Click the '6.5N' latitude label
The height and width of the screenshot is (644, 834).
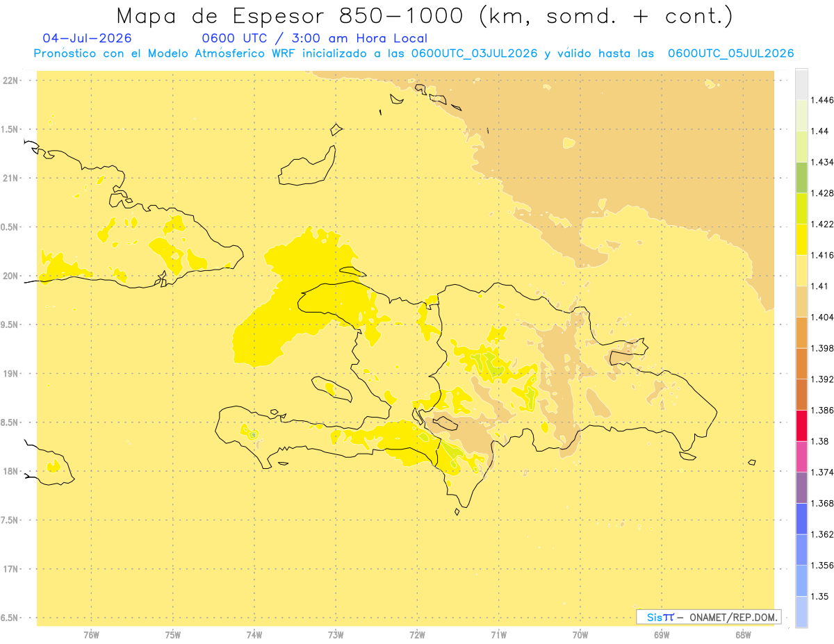(x=9, y=618)
